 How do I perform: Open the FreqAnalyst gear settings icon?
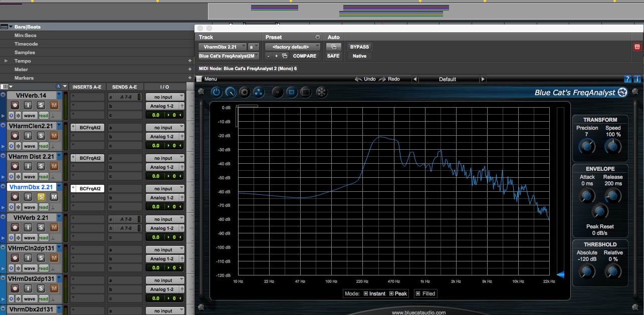pyautogui.click(x=244, y=92)
